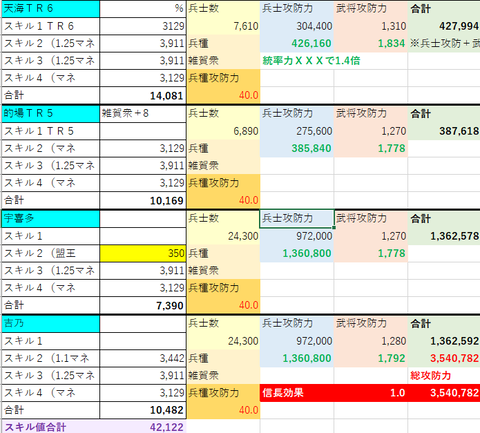Screen dimensions: 480x433
Task: Click the スキル２（盟主 row label
Action: click(51, 253)
